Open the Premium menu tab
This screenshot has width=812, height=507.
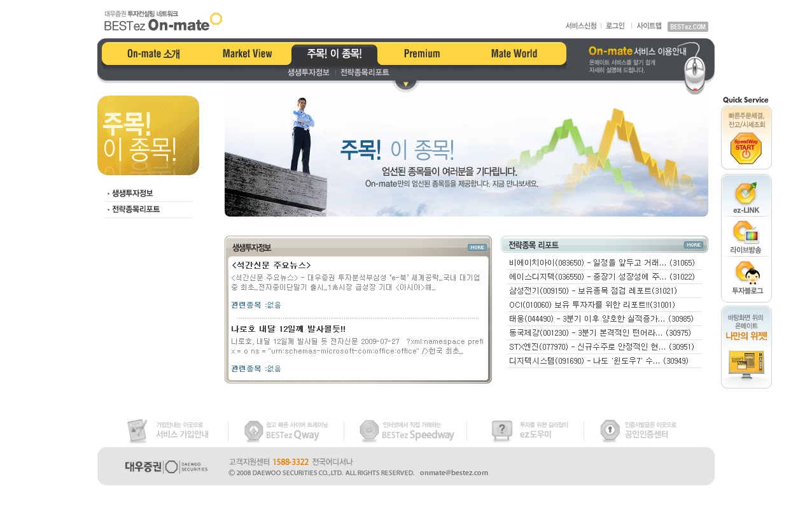(x=422, y=54)
